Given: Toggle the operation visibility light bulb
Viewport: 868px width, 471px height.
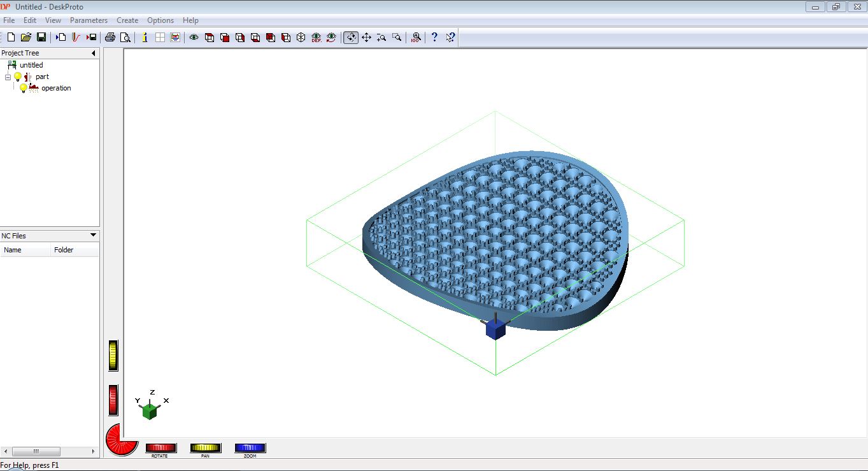Looking at the screenshot, I should click(24, 88).
